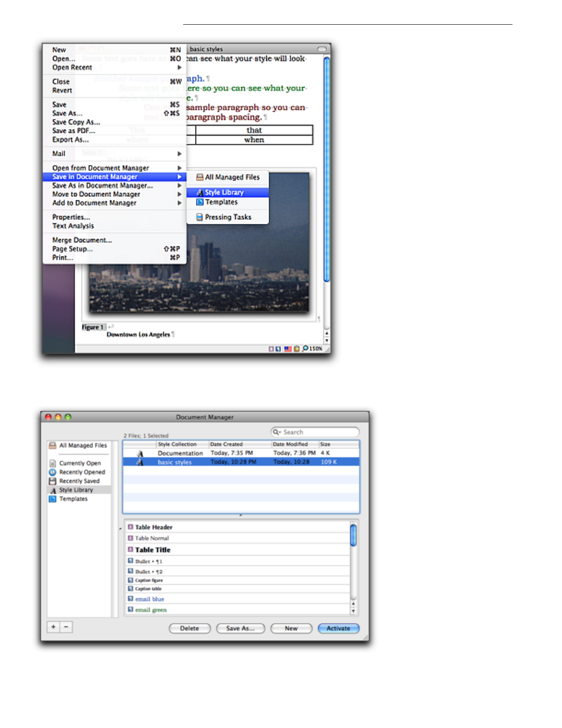Expand Open from Document Manager arrow
The image size is (562, 728).
tap(179, 168)
